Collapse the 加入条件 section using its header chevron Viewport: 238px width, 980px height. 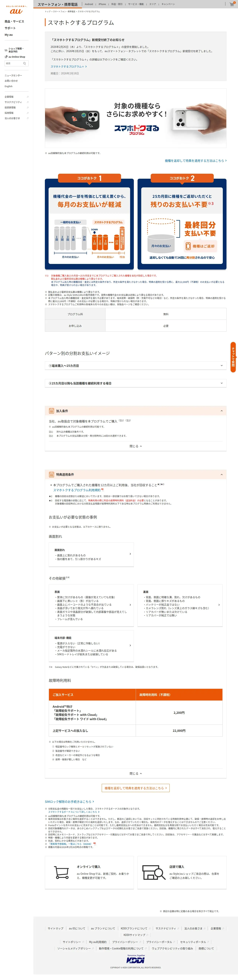coord(222,411)
